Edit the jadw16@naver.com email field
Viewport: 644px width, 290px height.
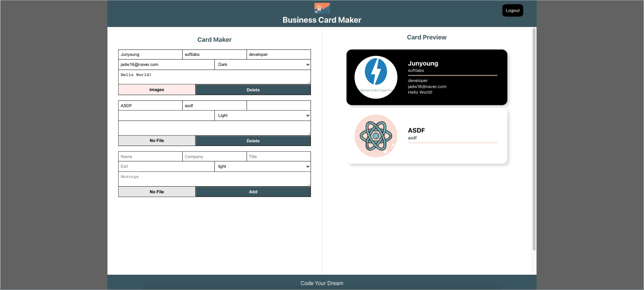pos(167,64)
